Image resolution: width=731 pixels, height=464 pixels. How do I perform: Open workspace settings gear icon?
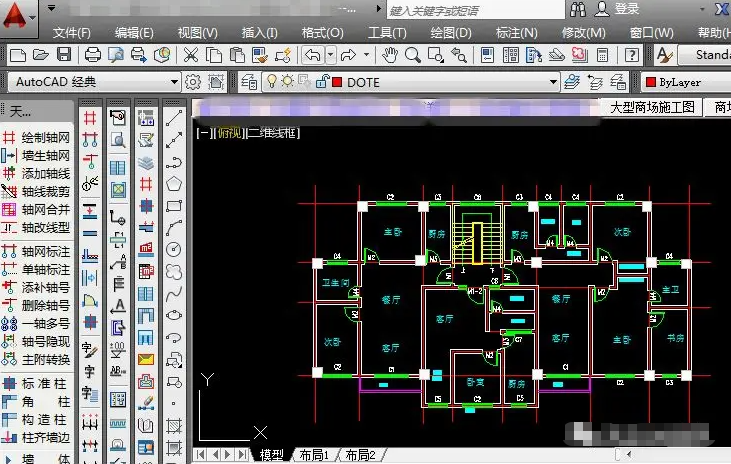[193, 82]
